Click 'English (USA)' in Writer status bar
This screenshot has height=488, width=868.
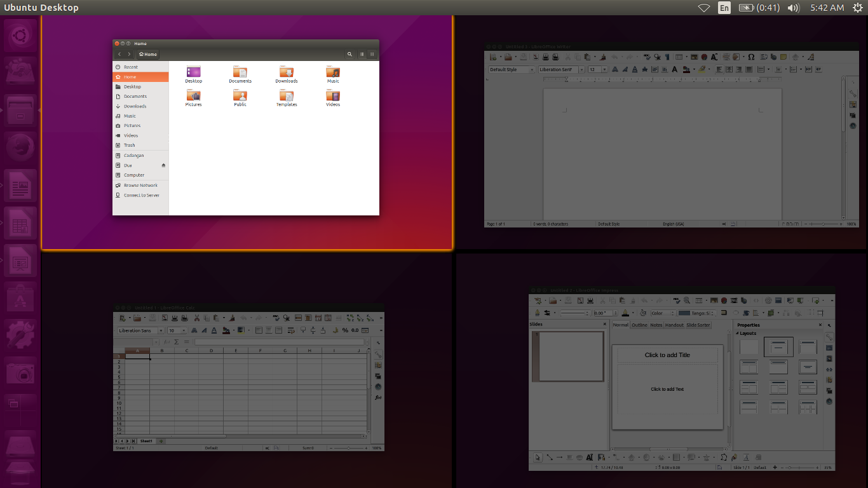pos(673,224)
